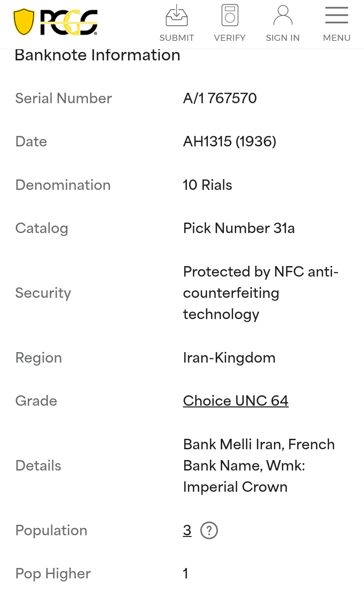Image resolution: width=364 pixels, height=599 pixels.
Task: Click the Sign In person icon
Action: coord(283,16)
